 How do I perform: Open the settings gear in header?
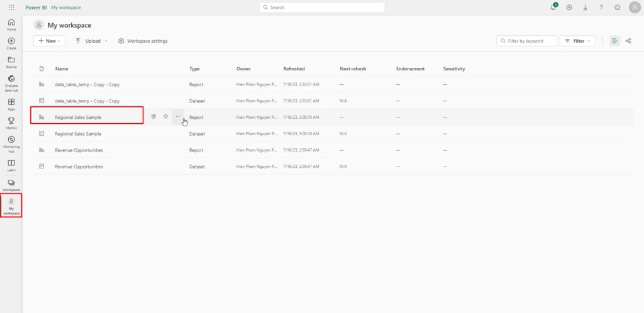569,8
